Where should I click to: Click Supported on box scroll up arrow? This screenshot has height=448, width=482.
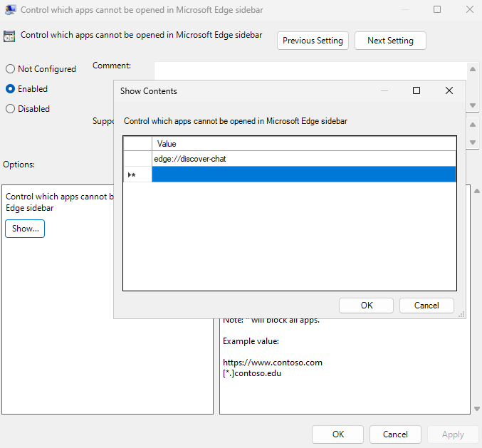pos(473,125)
